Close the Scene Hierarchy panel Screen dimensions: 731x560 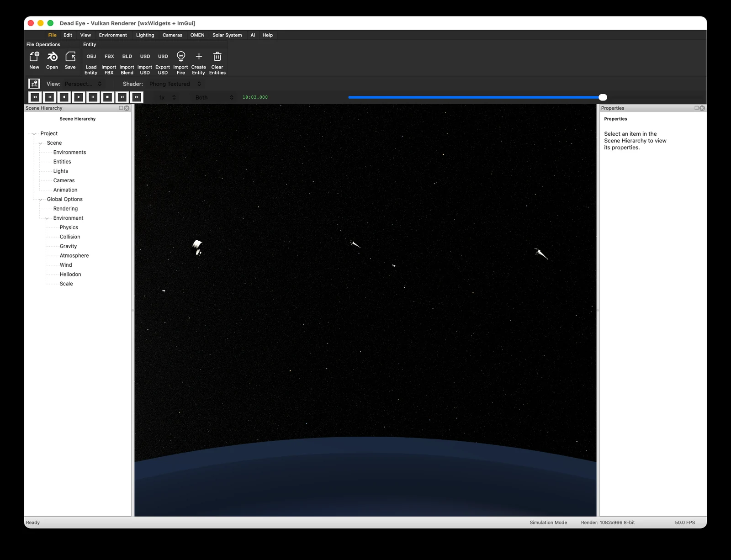click(x=127, y=108)
